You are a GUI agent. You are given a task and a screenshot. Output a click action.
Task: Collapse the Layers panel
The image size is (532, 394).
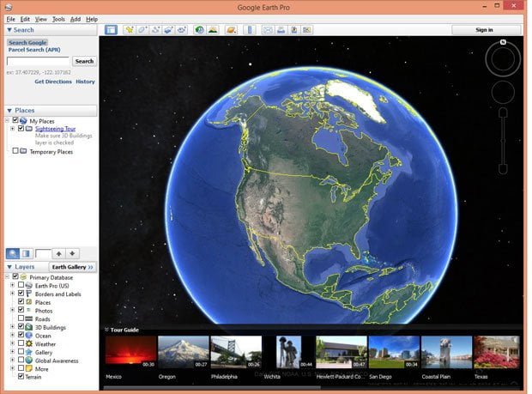coord(9,267)
